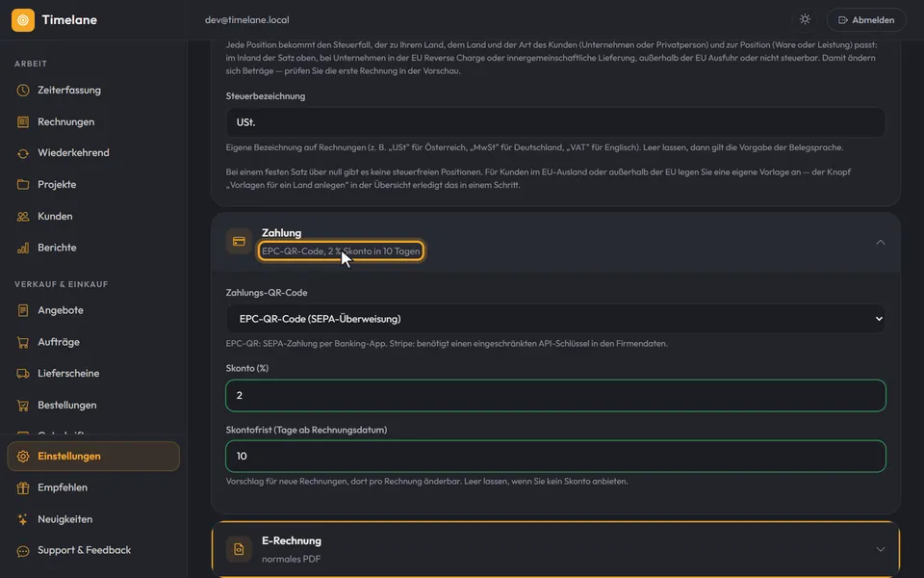Click the Lieferscheine truck icon
The height and width of the screenshot is (578, 924).
[23, 374]
